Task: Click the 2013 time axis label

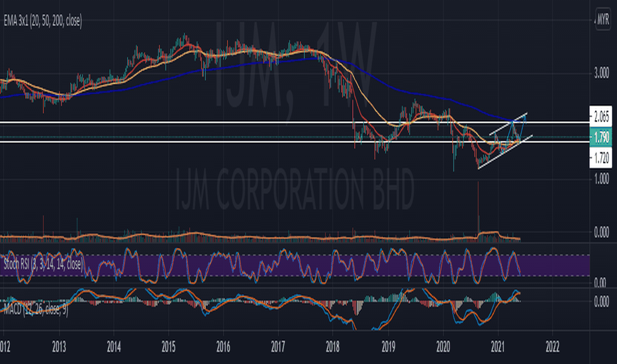Action: (x=59, y=347)
